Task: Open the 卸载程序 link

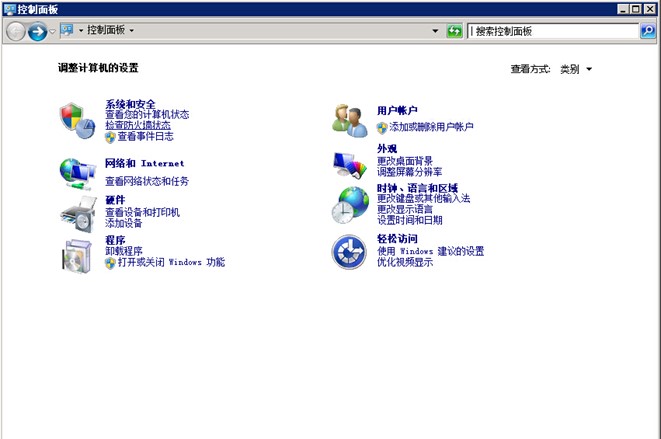Action: [x=124, y=251]
